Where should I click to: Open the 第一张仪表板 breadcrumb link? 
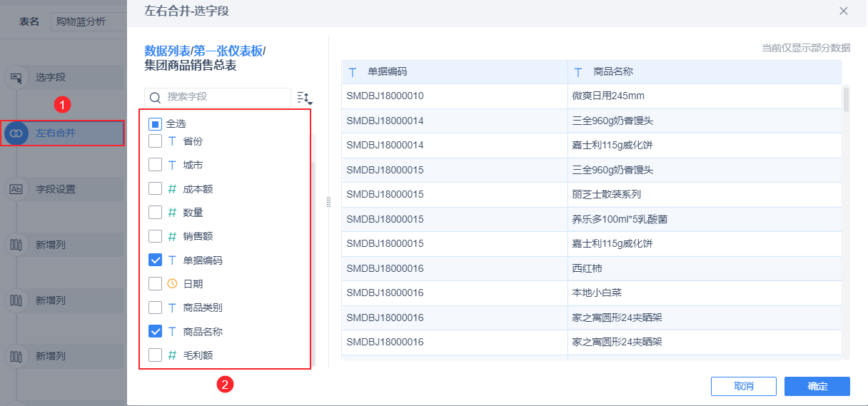point(228,51)
